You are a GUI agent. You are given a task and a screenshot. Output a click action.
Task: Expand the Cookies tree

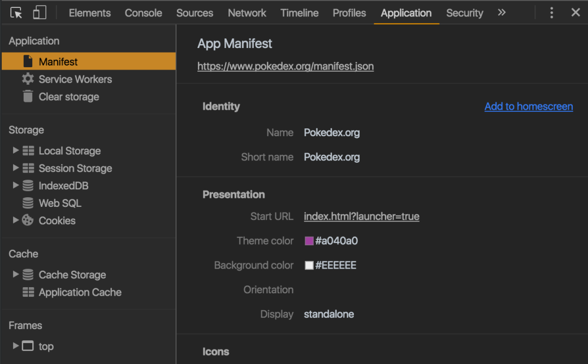(15, 220)
